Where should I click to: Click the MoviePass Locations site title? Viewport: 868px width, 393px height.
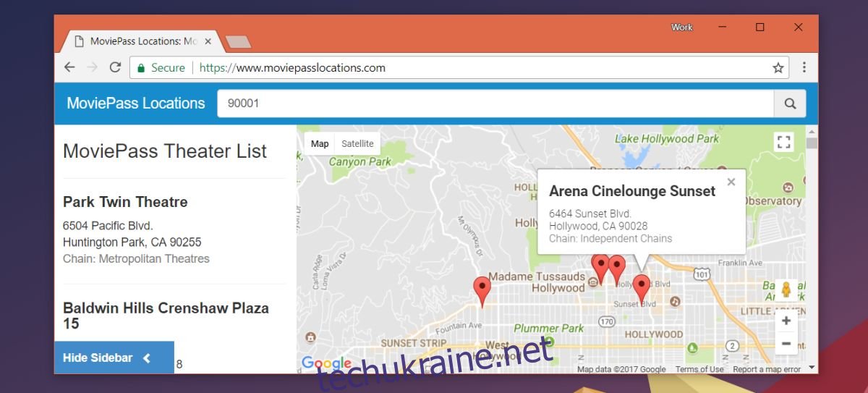point(136,103)
